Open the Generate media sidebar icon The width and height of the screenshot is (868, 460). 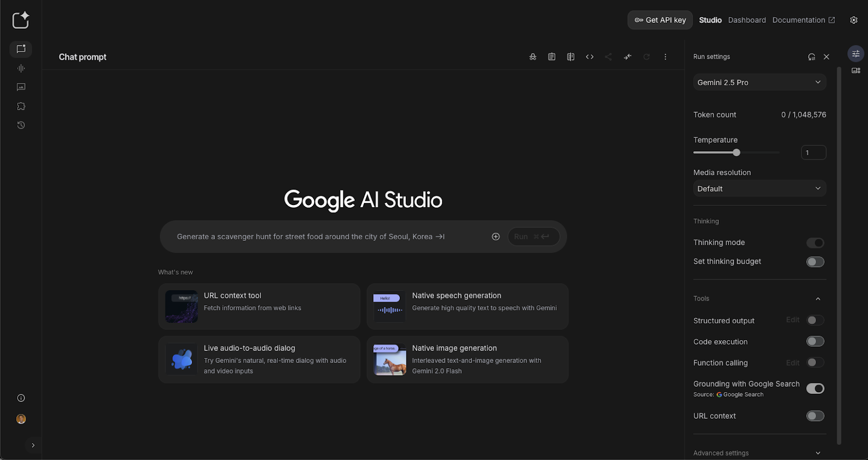[21, 87]
